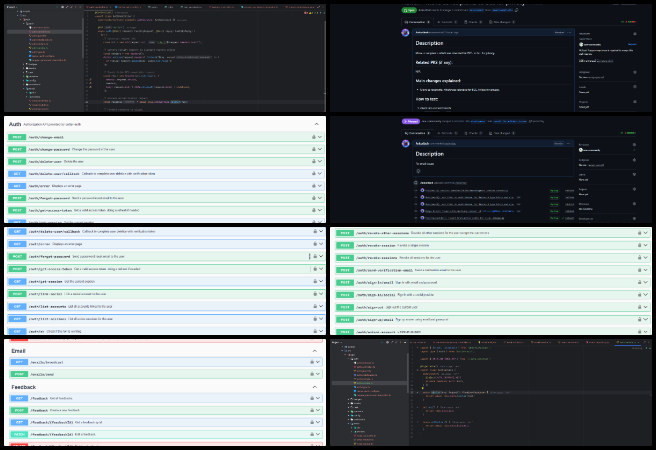656x450 pixels.
Task: Collapse the Email section chevron
Action: (315, 351)
